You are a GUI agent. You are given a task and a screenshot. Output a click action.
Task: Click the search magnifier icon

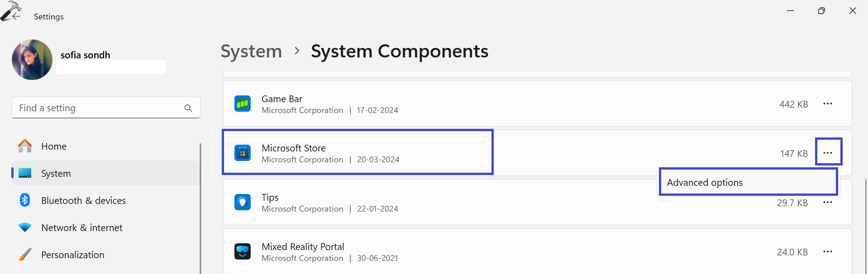tap(188, 108)
